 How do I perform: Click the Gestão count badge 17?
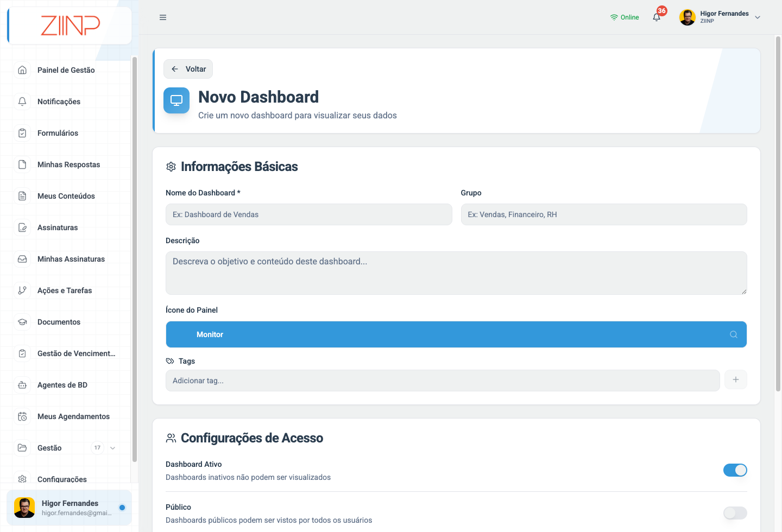[97, 448]
